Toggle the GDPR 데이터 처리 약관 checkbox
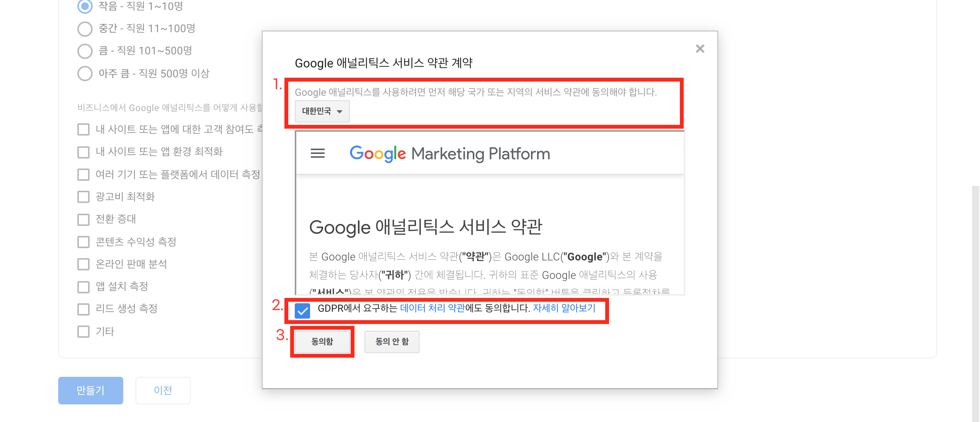The height and width of the screenshot is (422, 980). click(x=302, y=311)
